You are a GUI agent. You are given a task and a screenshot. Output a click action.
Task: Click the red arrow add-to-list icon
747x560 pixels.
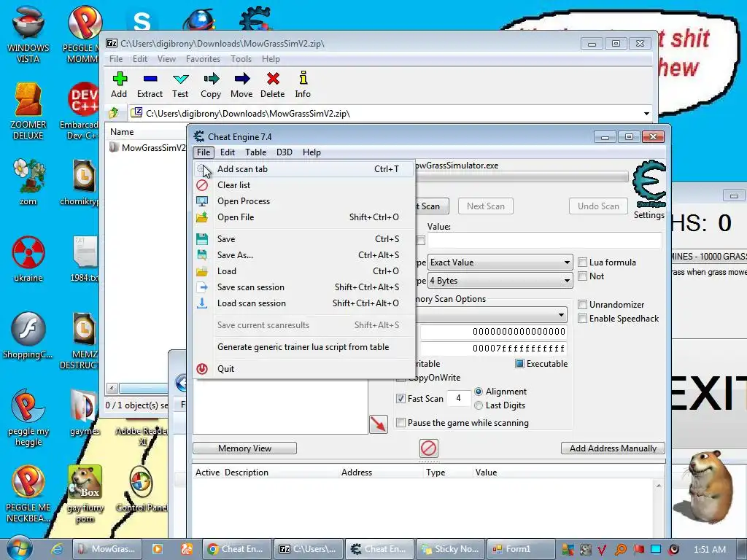(379, 424)
